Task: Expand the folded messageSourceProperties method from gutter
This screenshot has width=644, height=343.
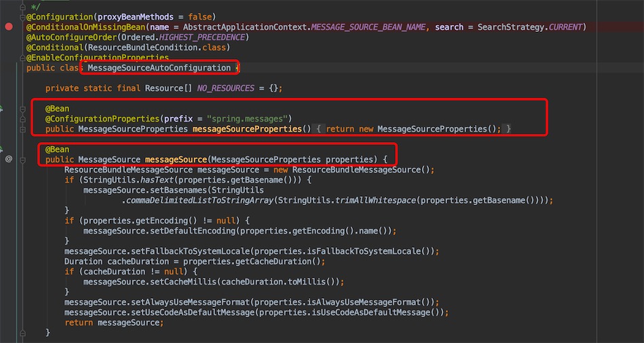Action: pyautogui.click(x=22, y=129)
